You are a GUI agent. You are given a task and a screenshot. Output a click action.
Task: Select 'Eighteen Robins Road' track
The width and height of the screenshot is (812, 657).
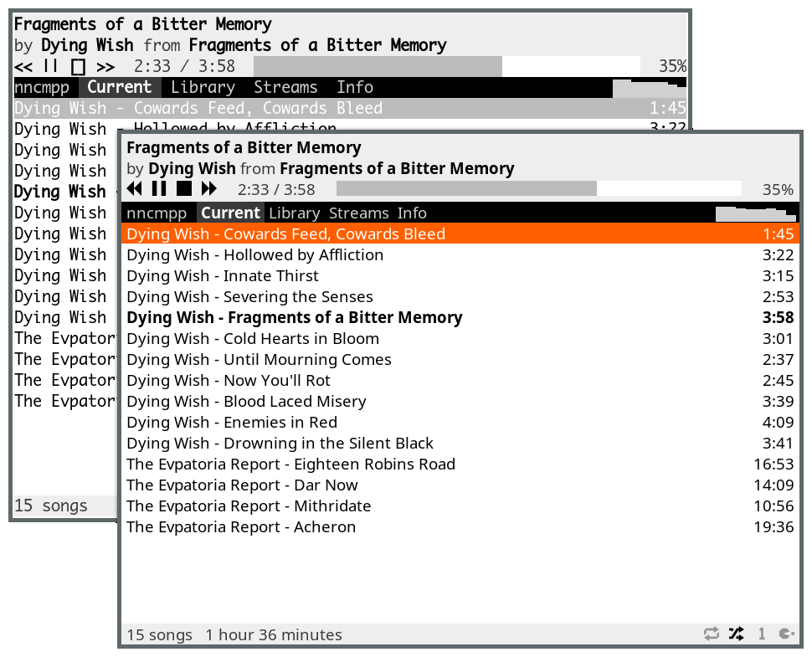click(x=460, y=464)
